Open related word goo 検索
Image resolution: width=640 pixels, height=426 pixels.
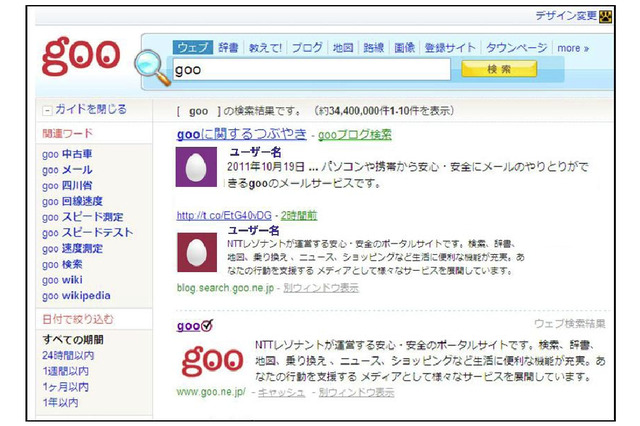click(x=62, y=264)
